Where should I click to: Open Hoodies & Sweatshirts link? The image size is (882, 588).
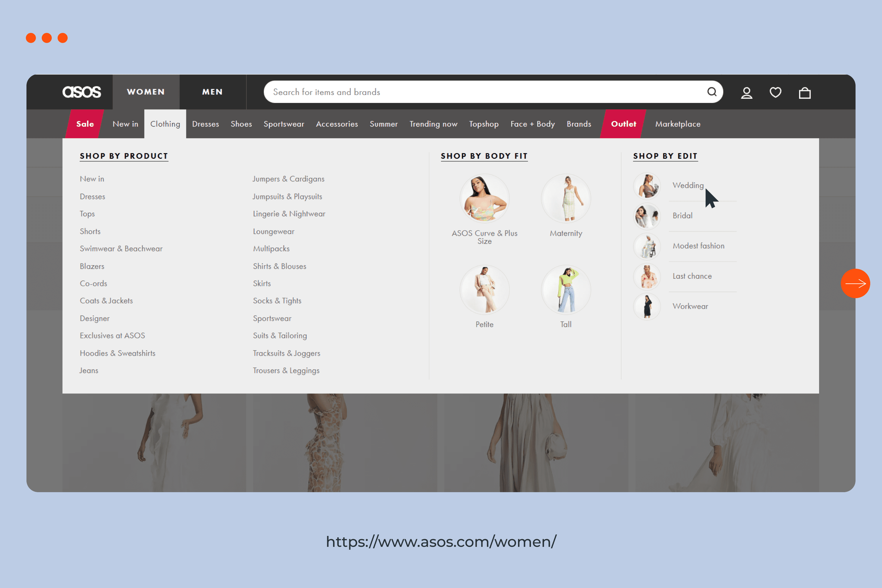coord(117,353)
